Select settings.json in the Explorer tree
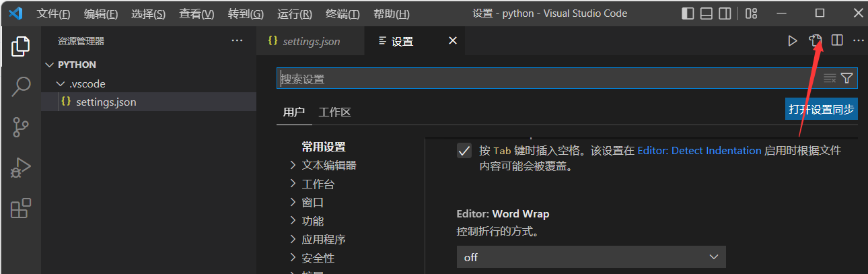The image size is (868, 274). pos(149,102)
